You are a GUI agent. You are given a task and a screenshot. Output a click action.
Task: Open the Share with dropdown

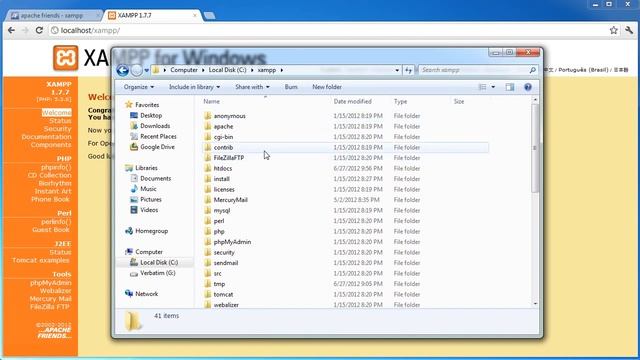252,87
